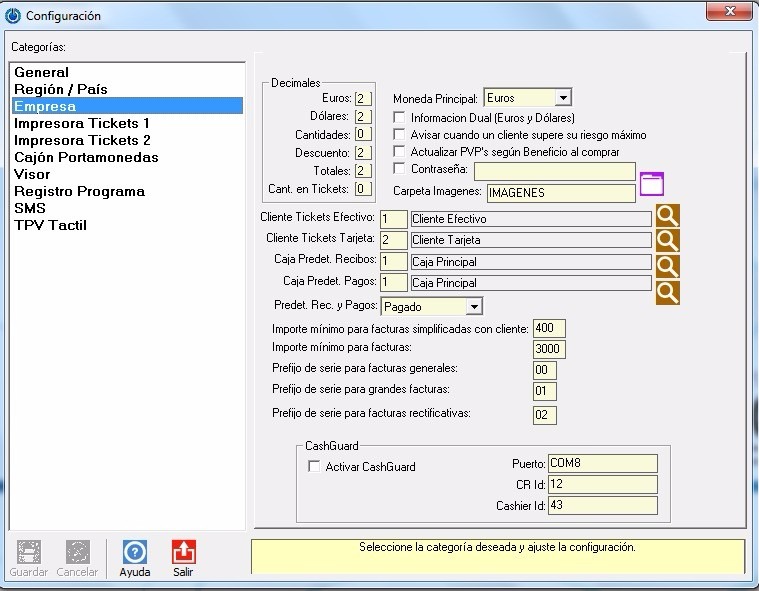Click the CashGuard Puerto COM8 field

603,463
